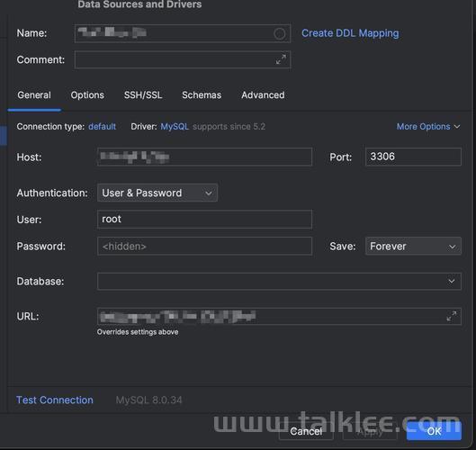
Task: Open the Authentication dropdown
Action: point(157,193)
